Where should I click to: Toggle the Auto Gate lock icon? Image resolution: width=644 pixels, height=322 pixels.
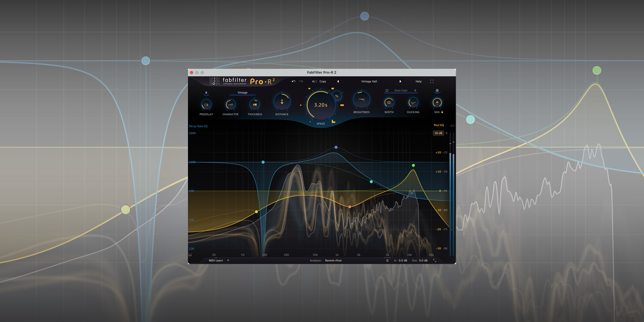tap(415, 91)
